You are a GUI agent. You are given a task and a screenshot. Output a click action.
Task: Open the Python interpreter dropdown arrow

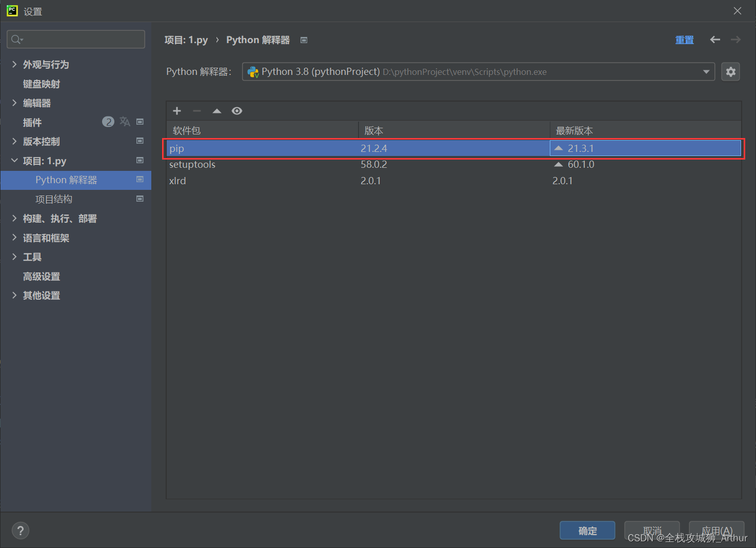point(706,72)
